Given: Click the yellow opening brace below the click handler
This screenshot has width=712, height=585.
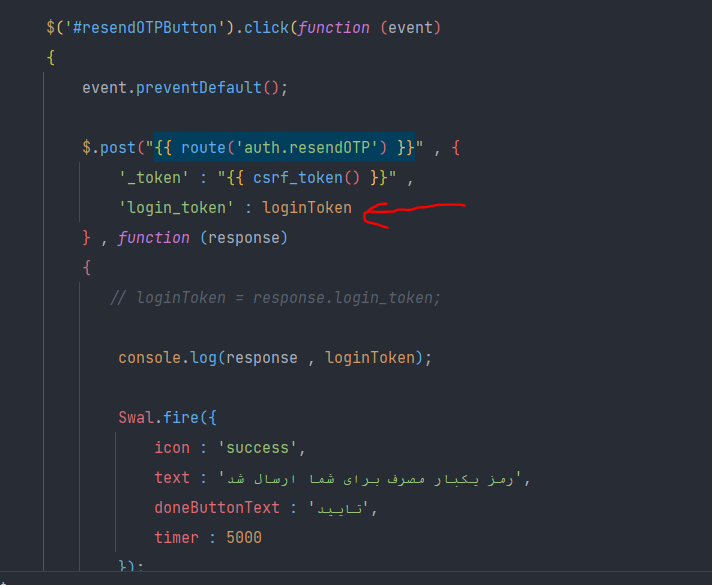Looking at the screenshot, I should [x=51, y=58].
